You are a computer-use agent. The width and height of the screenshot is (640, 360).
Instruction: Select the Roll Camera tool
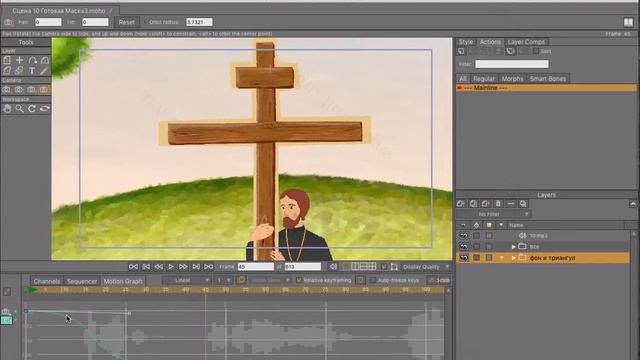pos(31,89)
